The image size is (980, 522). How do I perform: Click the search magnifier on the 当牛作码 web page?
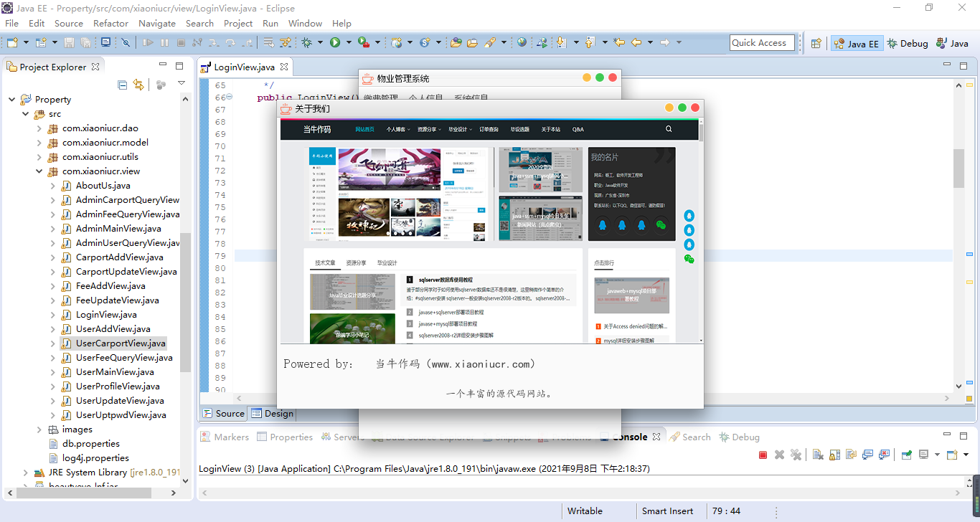tap(669, 129)
